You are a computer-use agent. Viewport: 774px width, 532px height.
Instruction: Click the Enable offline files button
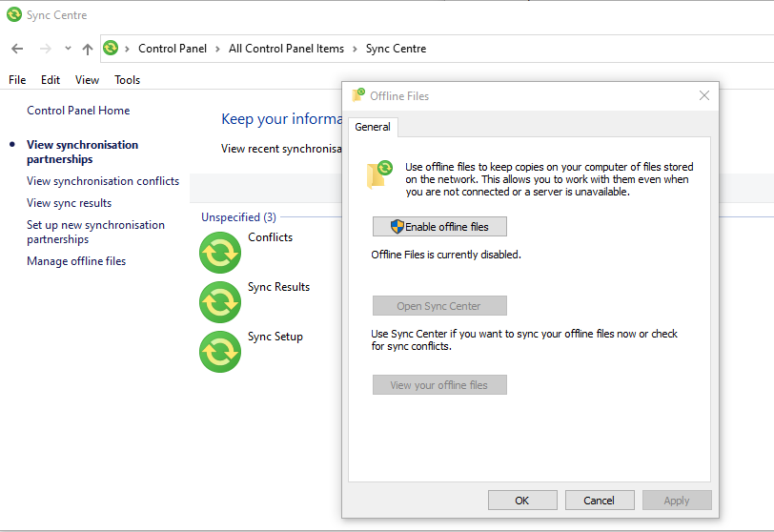(439, 227)
